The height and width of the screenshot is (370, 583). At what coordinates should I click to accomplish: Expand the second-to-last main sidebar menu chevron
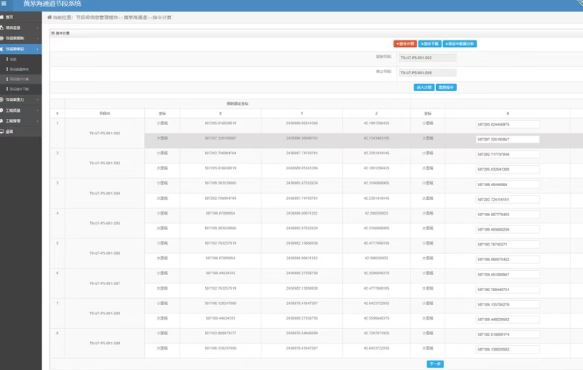click(37, 121)
